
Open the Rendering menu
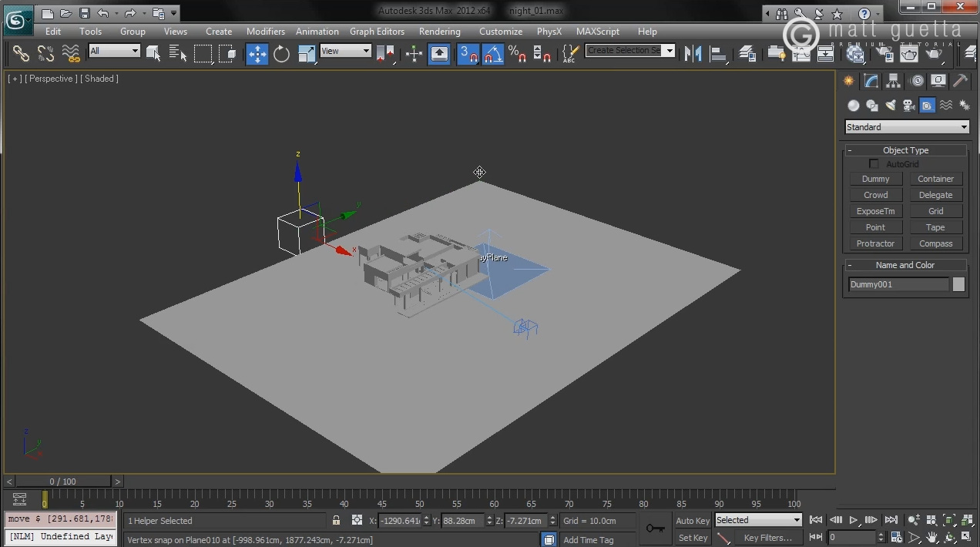tap(440, 32)
